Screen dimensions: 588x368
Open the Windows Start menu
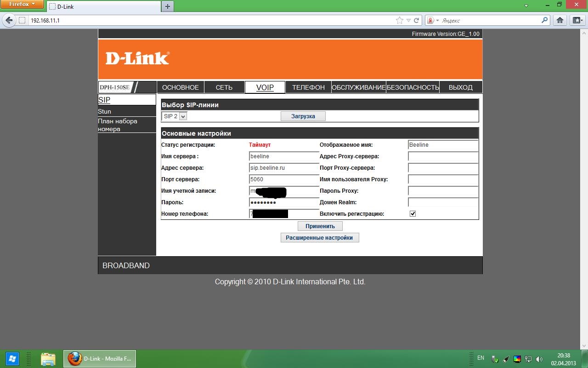pos(12,358)
